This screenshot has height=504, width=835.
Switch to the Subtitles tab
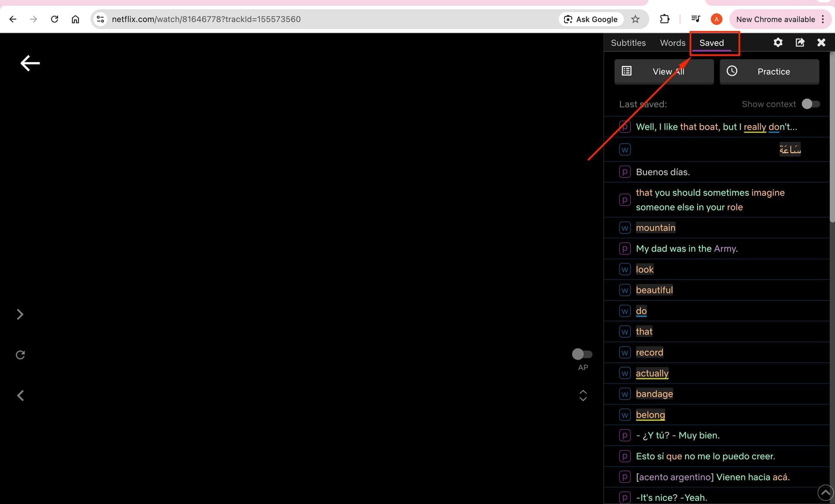click(628, 43)
